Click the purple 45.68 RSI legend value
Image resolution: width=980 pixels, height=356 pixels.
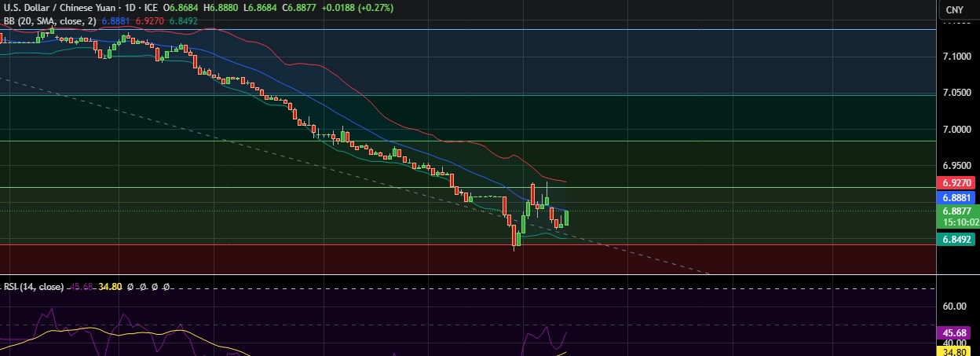tap(82, 288)
